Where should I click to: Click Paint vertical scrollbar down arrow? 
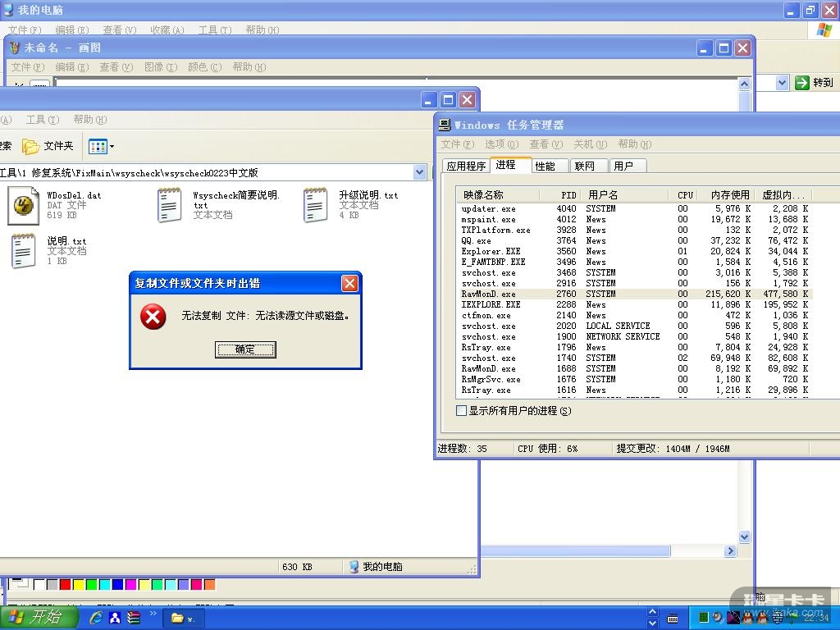click(x=744, y=536)
